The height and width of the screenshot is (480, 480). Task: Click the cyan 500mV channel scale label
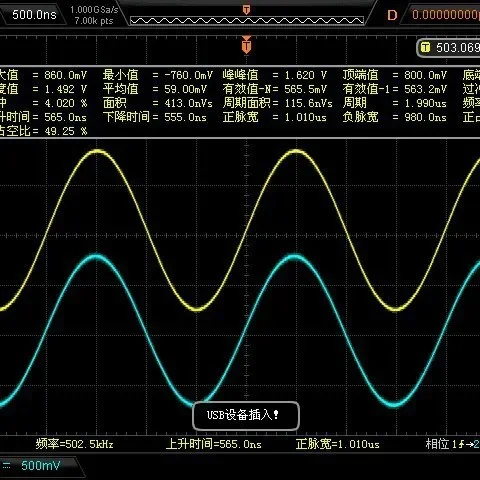pyautogui.click(x=41, y=465)
